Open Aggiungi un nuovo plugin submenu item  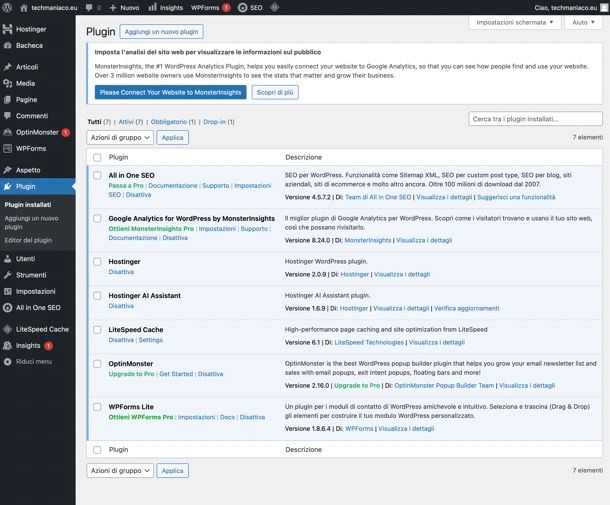tap(32, 223)
